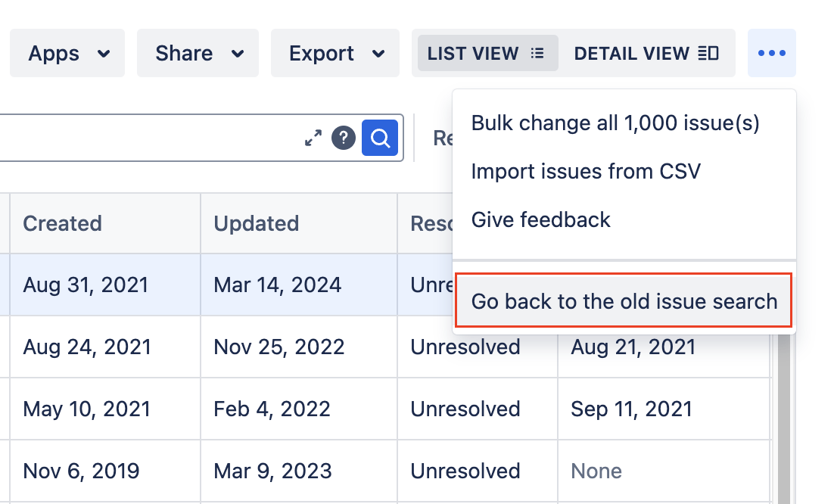Screen dimensions: 834x504
Task: Choose Import issues from CSV
Action: 586,171
